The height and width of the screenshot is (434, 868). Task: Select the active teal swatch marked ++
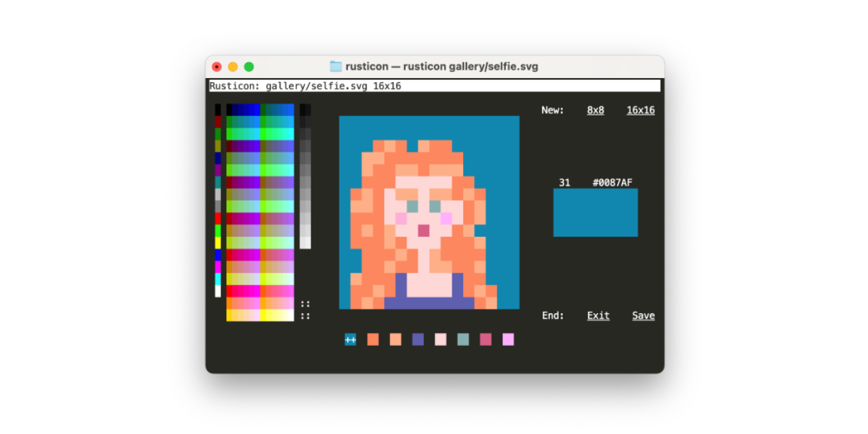pyautogui.click(x=350, y=339)
